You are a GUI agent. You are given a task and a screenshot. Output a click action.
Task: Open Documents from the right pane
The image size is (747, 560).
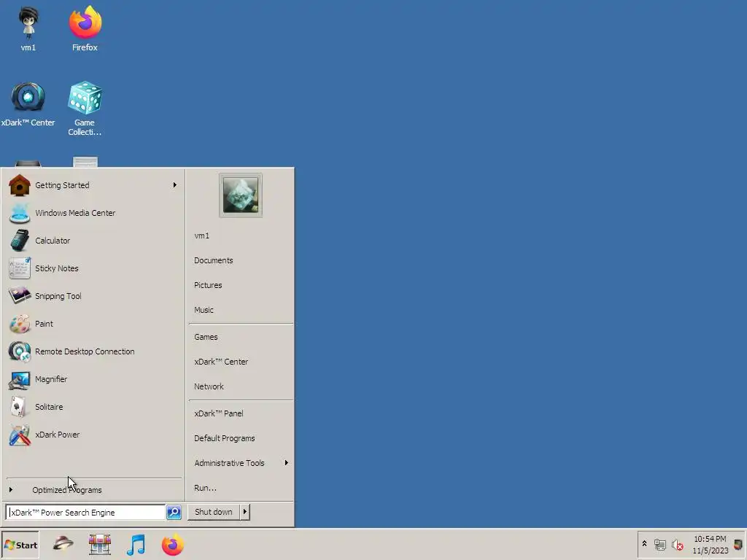pyautogui.click(x=241, y=260)
